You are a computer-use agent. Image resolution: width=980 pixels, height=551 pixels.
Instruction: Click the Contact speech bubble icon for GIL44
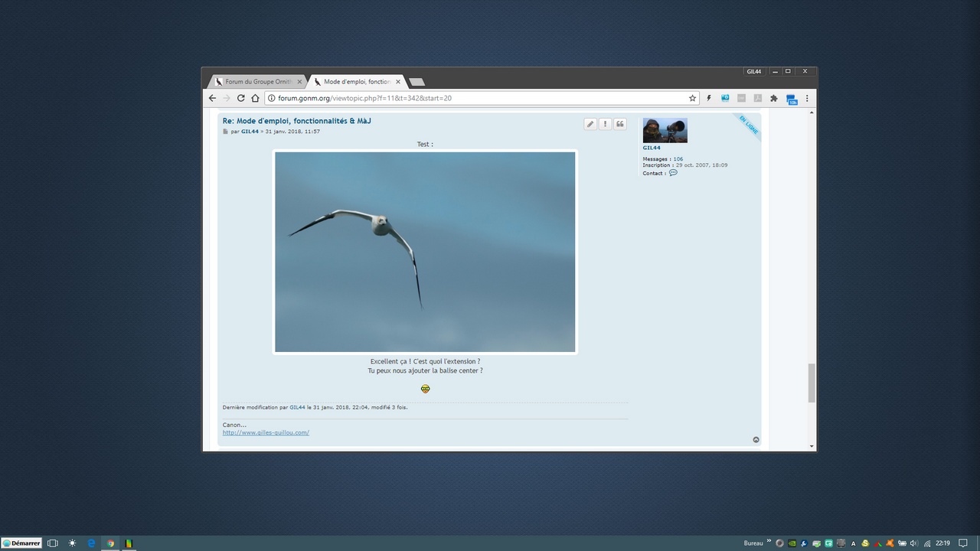point(673,173)
